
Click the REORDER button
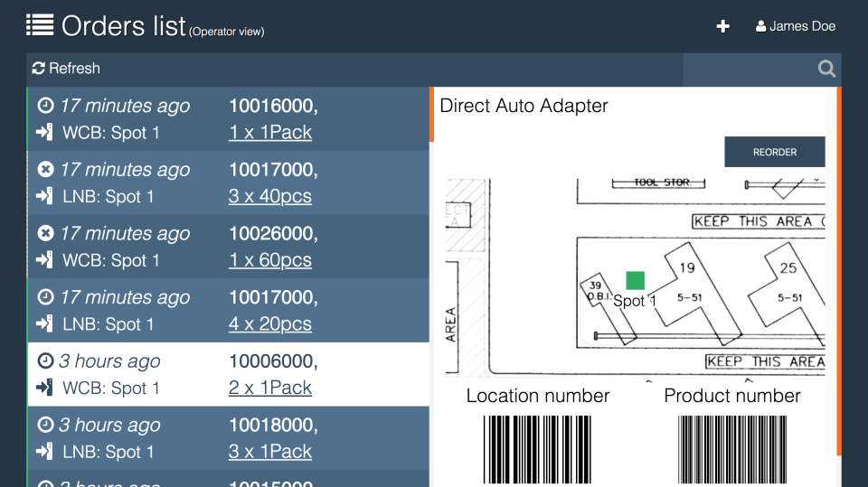click(x=775, y=152)
